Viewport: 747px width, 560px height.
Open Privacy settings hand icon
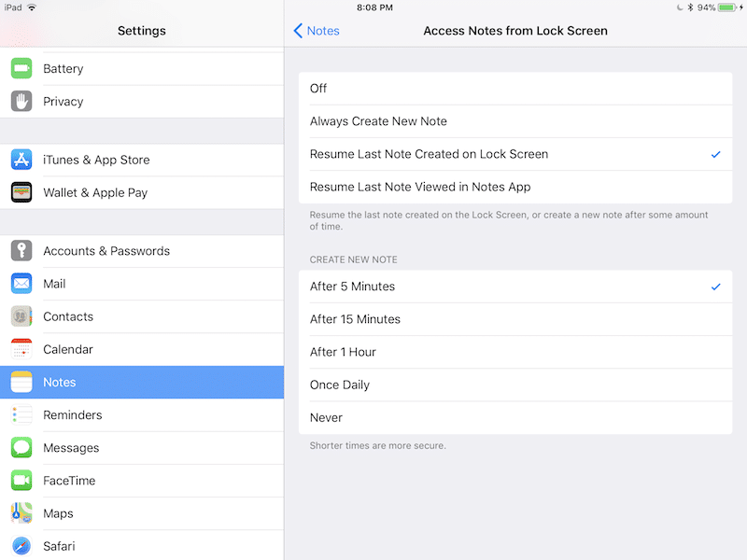[21, 102]
